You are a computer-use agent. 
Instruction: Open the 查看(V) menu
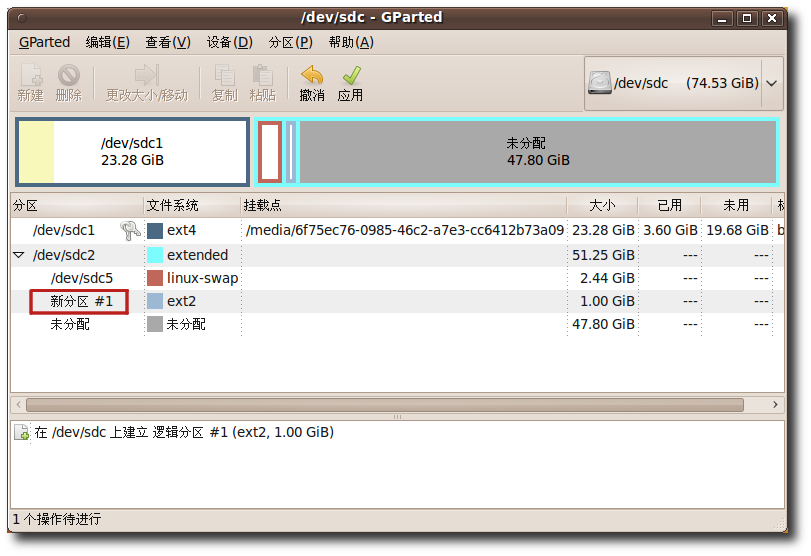[x=168, y=42]
